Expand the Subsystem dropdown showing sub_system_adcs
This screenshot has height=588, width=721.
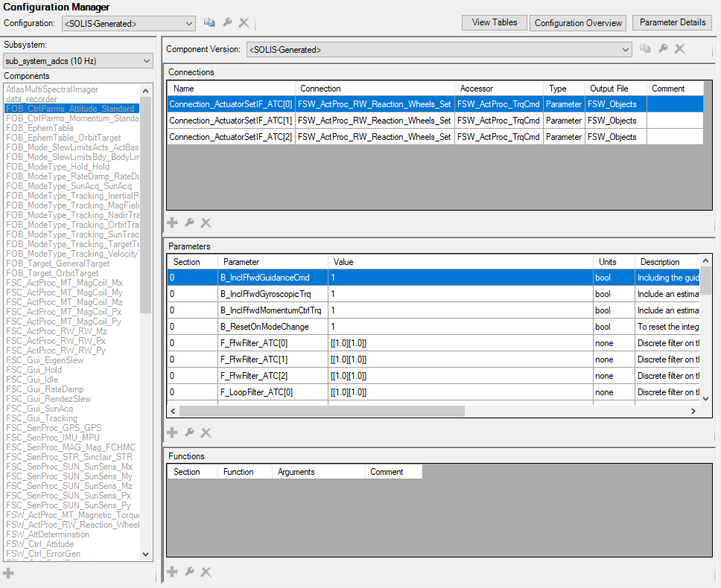click(x=146, y=61)
